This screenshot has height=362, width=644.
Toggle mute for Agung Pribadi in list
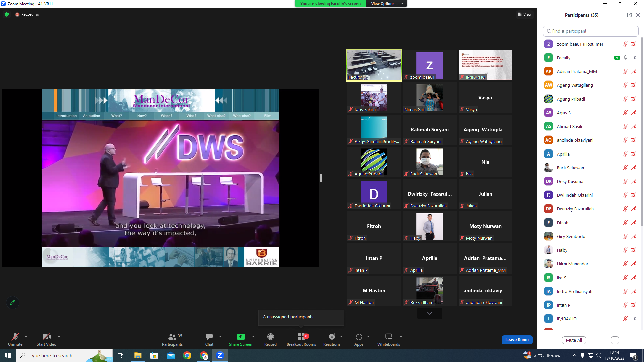[x=625, y=99]
